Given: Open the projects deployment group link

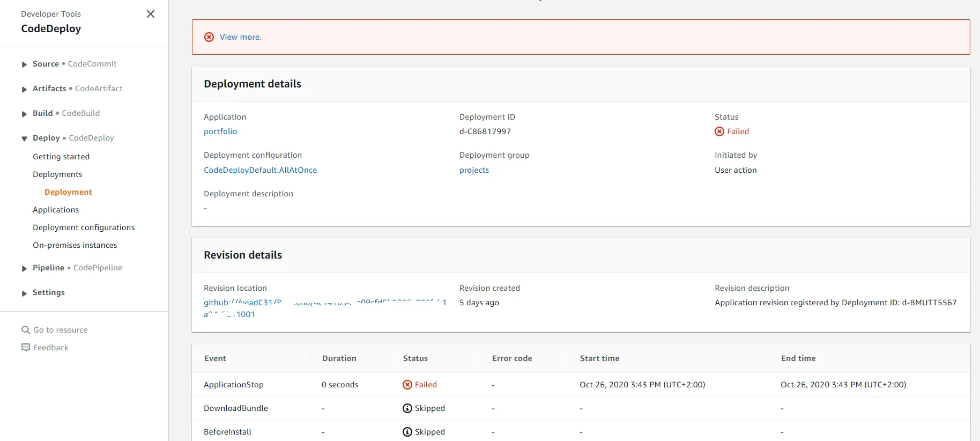Looking at the screenshot, I should [474, 170].
